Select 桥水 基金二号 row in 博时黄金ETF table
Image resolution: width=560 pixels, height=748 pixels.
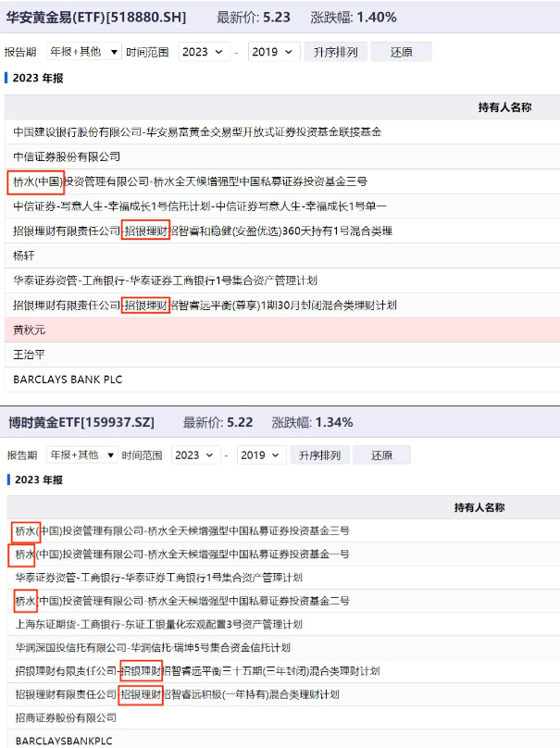pos(283,601)
